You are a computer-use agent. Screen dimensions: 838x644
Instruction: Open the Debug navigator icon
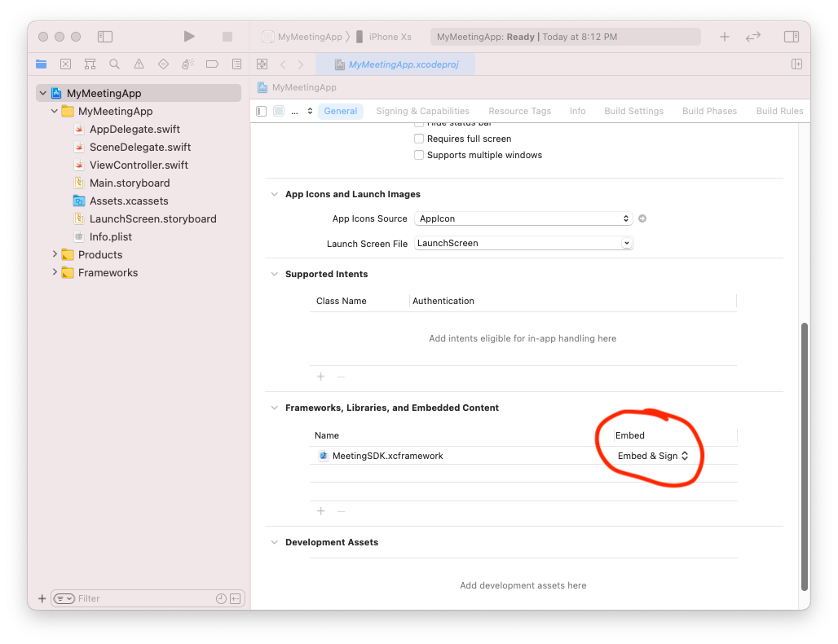187,64
